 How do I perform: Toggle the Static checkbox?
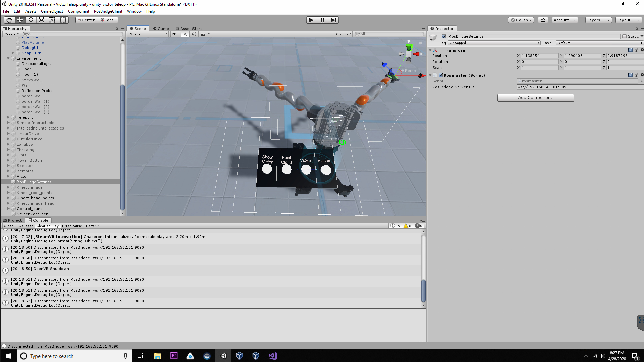pos(625,36)
